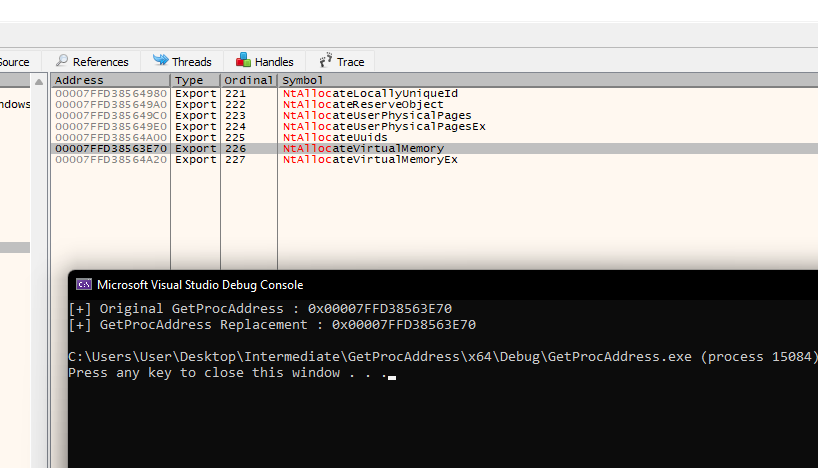The height and width of the screenshot is (468, 818).
Task: Click the Microsoft Visual Studio Debug Console title
Action: pos(200,285)
